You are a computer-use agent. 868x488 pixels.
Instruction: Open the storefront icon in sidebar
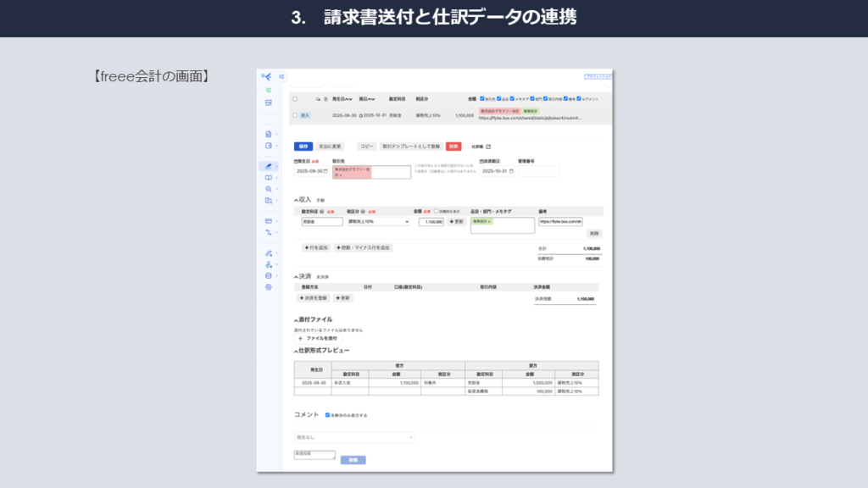pyautogui.click(x=269, y=103)
